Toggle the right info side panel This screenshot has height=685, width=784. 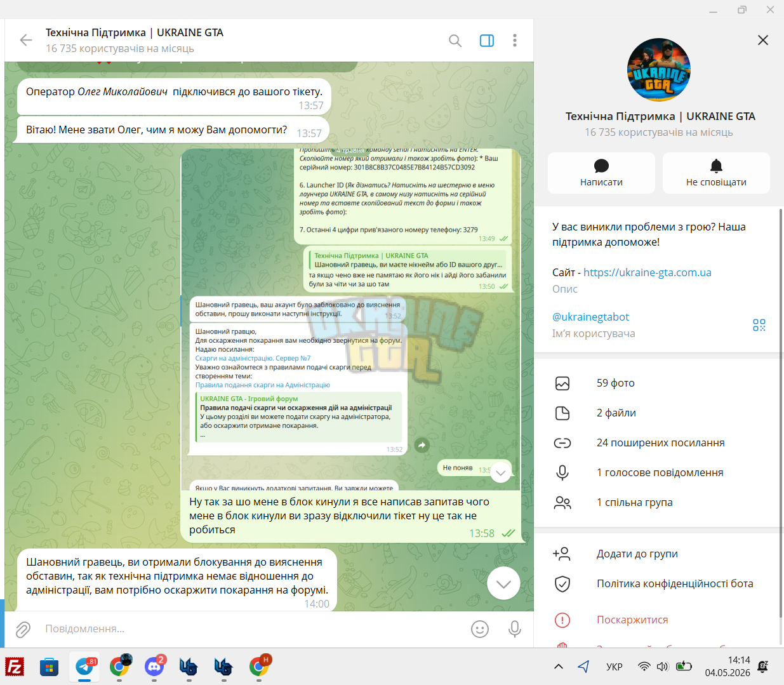(487, 41)
